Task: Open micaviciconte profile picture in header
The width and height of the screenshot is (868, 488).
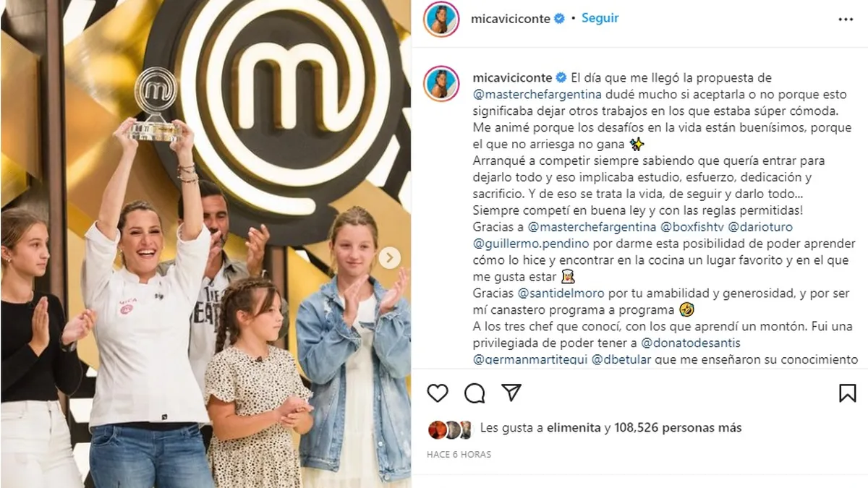Action: click(441, 20)
